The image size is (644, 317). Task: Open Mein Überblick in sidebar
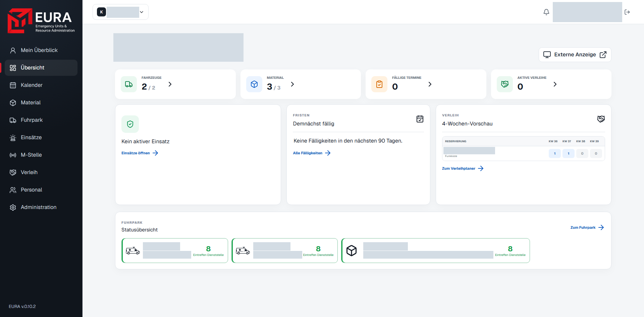[41, 50]
